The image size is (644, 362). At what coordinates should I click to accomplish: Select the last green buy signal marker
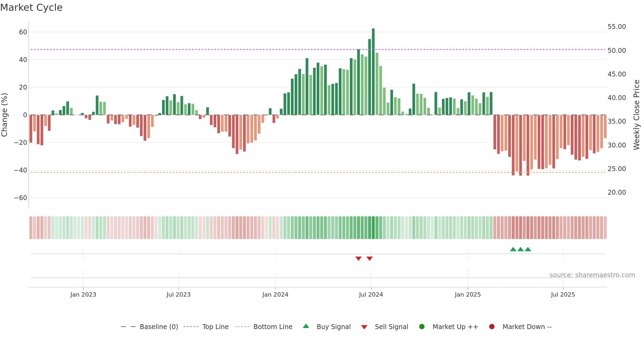(528, 249)
